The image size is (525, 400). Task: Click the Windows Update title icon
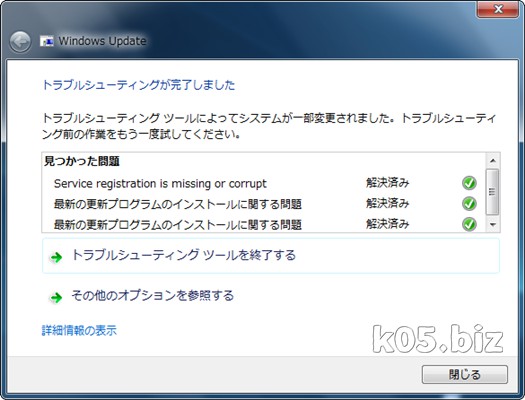(x=47, y=41)
